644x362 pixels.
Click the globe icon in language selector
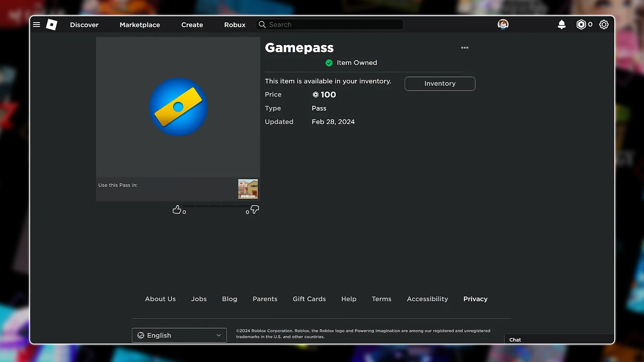[141, 335]
